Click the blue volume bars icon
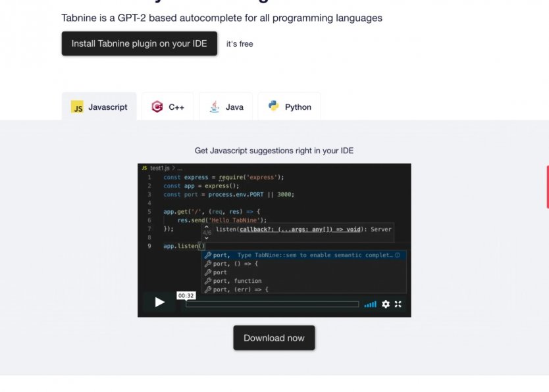The height and width of the screenshot is (392, 549). click(x=371, y=304)
